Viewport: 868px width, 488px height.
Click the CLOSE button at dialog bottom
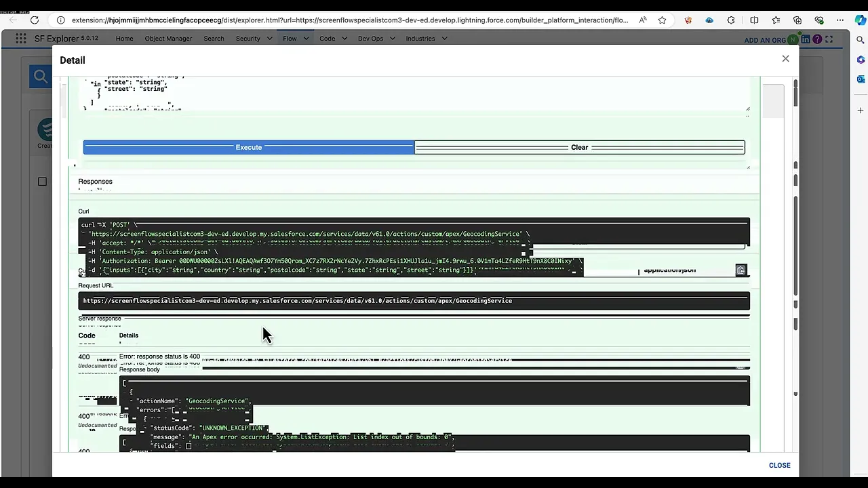tap(779, 465)
